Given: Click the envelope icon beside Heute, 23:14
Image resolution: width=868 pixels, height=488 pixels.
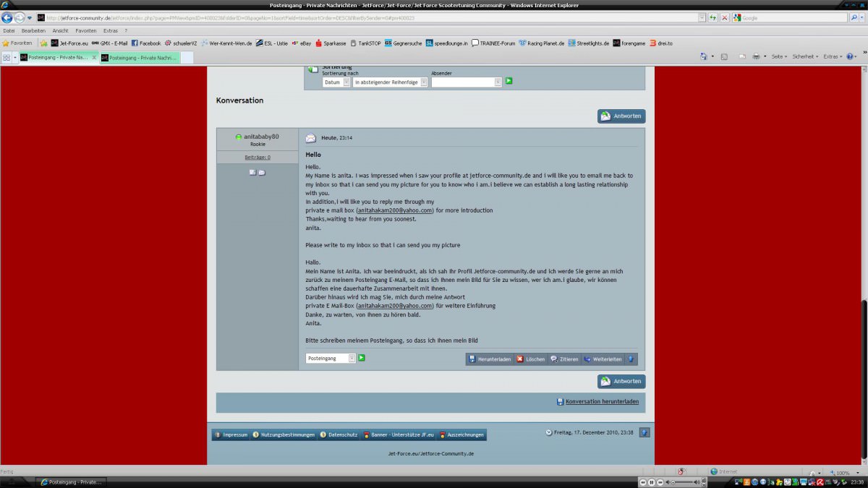Looking at the screenshot, I should 311,138.
